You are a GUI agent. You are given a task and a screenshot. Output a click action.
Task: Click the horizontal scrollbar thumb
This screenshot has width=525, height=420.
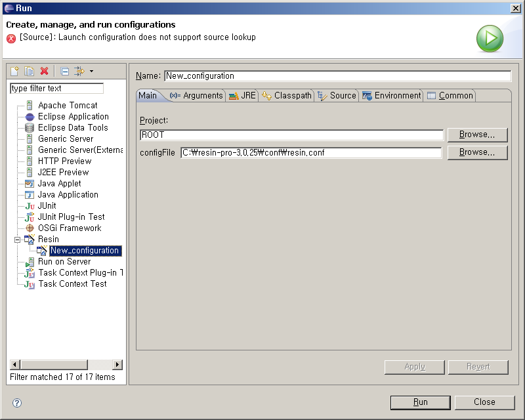pyautogui.click(x=54, y=364)
